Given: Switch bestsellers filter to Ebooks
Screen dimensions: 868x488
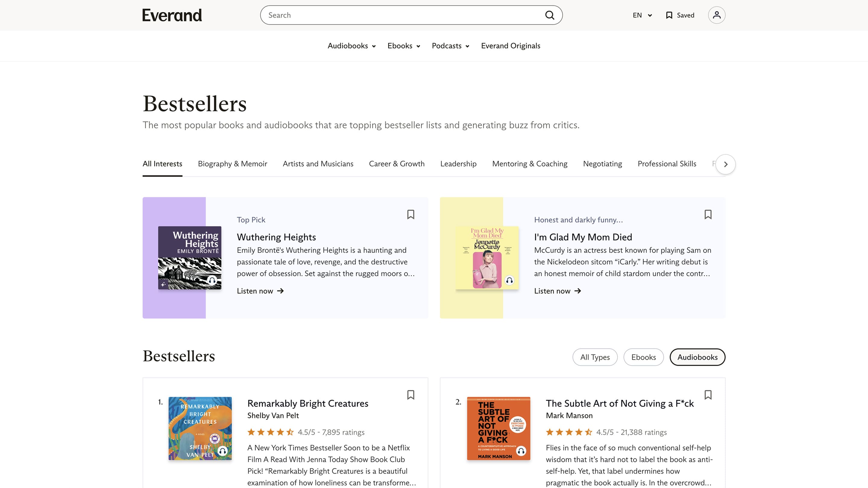Looking at the screenshot, I should (x=643, y=357).
